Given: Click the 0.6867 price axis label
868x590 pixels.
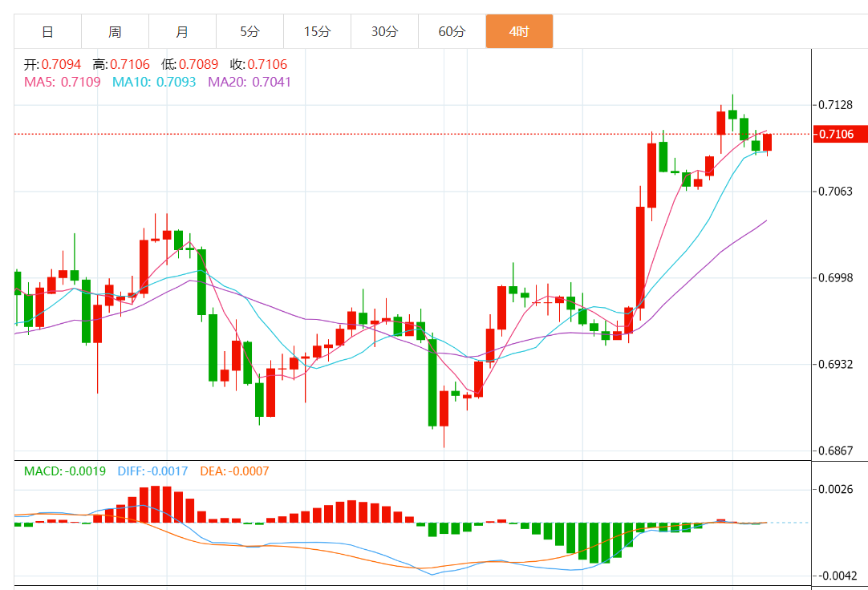Looking at the screenshot, I should coord(835,451).
